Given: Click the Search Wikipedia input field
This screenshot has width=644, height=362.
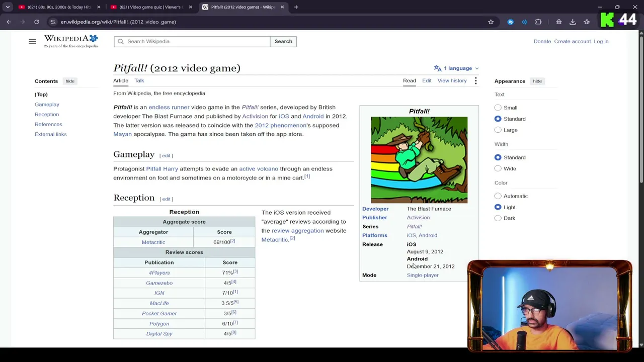Looking at the screenshot, I should point(192,41).
